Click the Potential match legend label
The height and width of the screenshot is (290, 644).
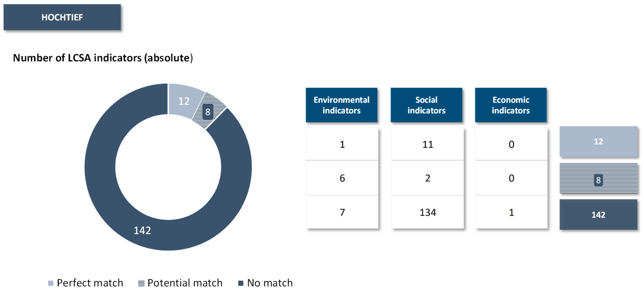(x=185, y=283)
